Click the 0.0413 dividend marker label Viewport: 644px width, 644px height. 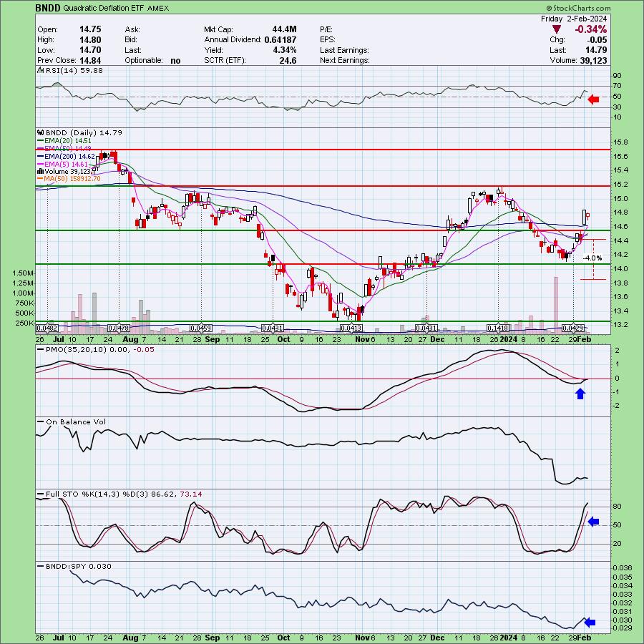351,328
